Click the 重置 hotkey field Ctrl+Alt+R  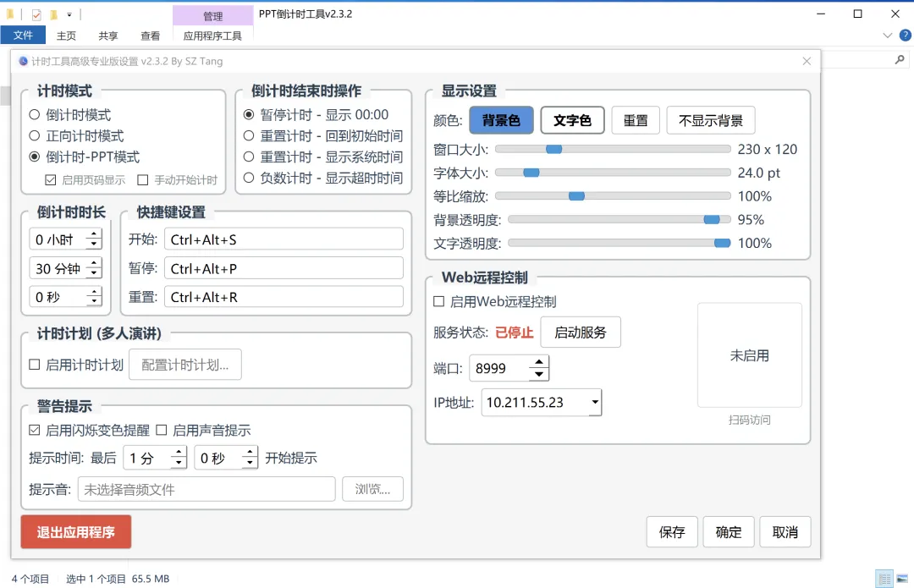click(x=284, y=297)
